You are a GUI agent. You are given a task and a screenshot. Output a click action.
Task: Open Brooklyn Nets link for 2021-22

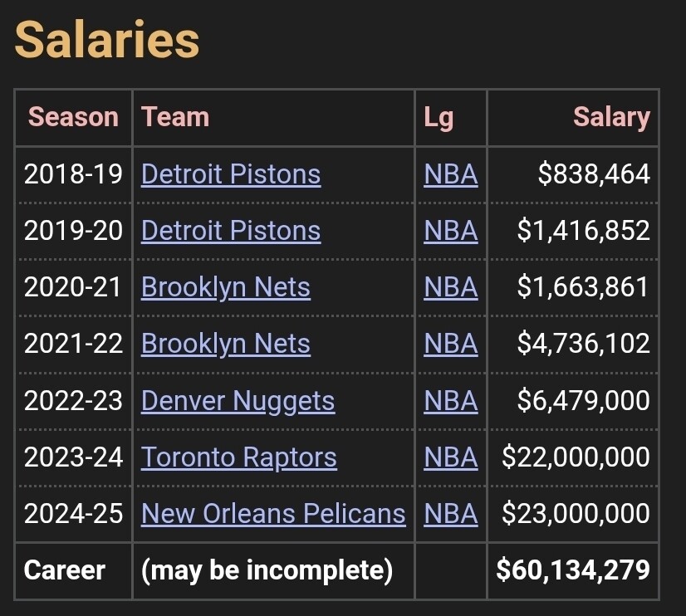click(x=225, y=344)
